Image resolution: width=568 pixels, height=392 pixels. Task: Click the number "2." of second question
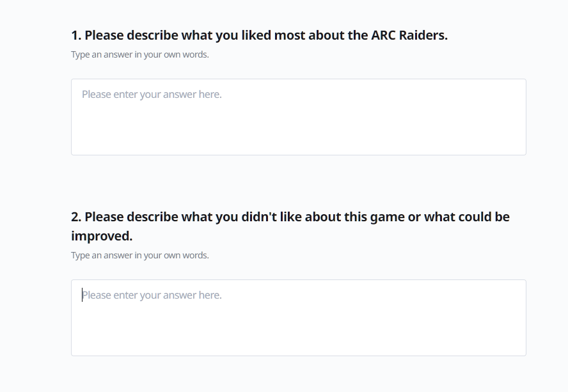pos(76,217)
